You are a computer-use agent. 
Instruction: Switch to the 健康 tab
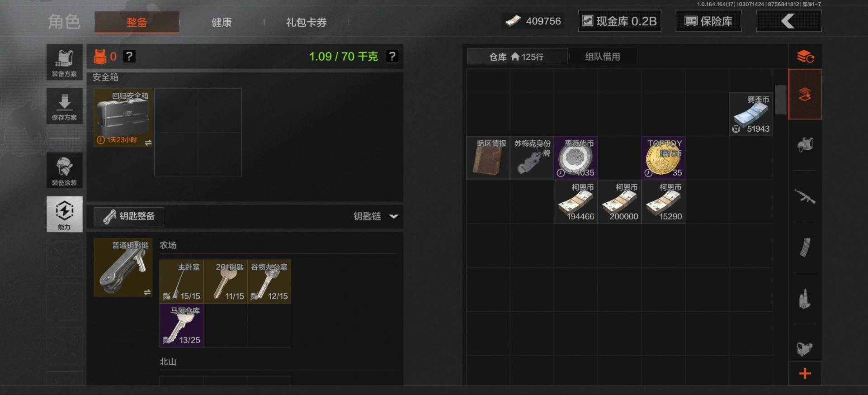222,22
